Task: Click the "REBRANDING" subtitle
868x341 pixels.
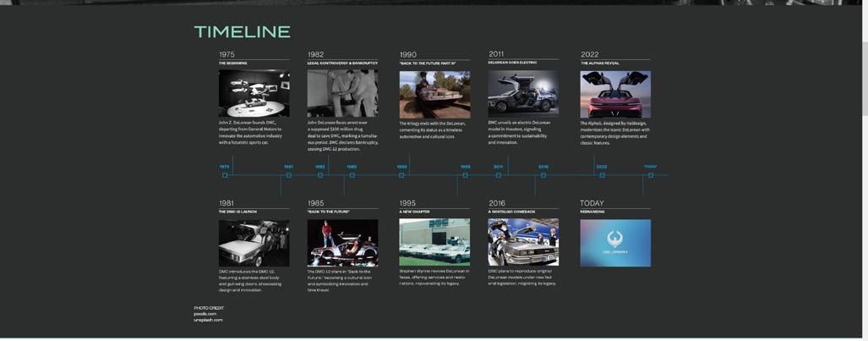Action: pos(592,212)
